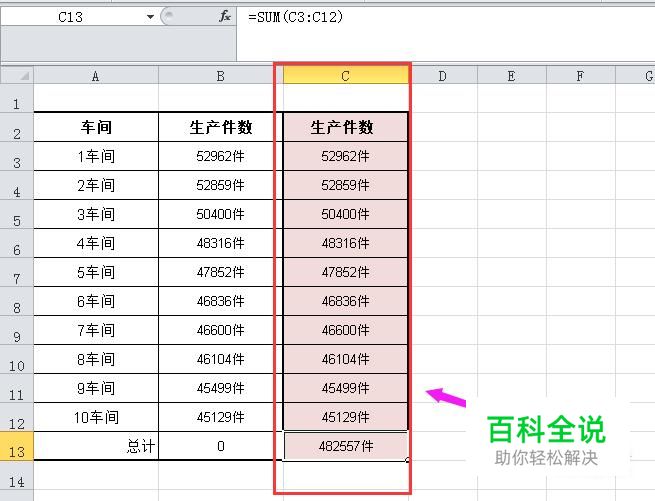
Task: Click B13 total cell showing 0
Action: [221, 446]
